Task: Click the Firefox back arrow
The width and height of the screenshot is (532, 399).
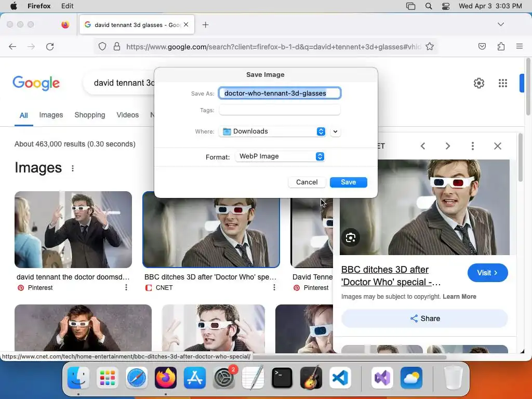Action: pos(12,46)
